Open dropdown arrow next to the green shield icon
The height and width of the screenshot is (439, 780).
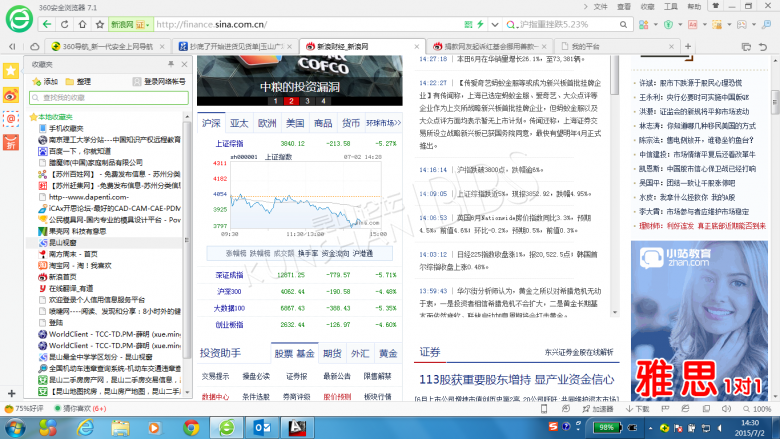click(x=680, y=24)
